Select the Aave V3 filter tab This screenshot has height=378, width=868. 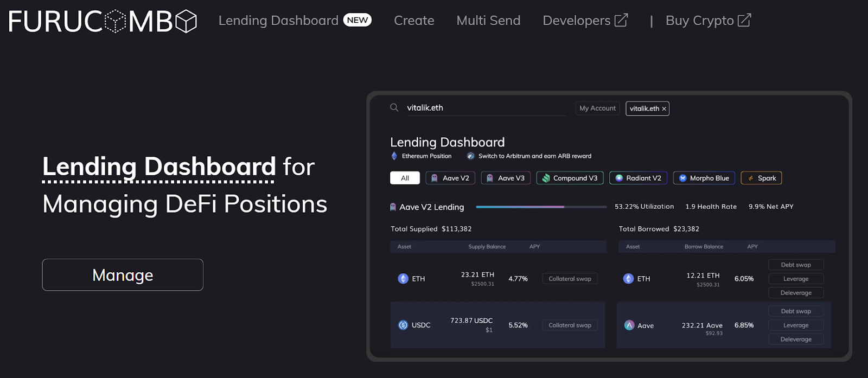click(506, 178)
